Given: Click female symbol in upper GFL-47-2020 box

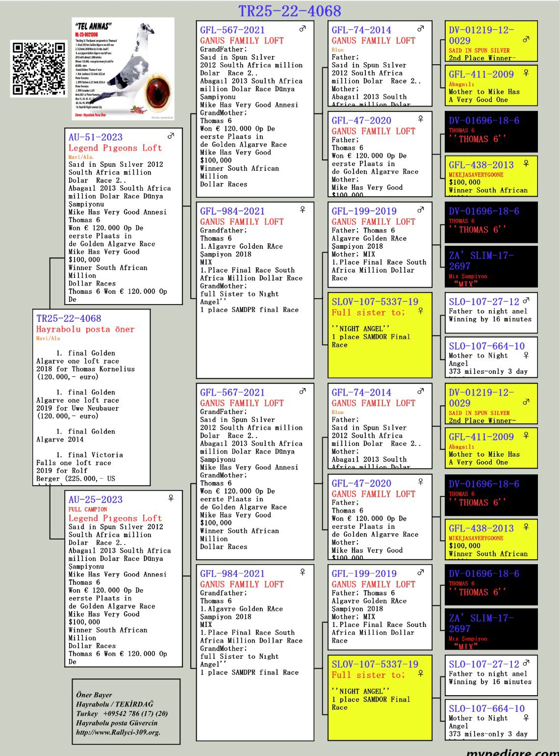Looking at the screenshot, I should pos(420,119).
